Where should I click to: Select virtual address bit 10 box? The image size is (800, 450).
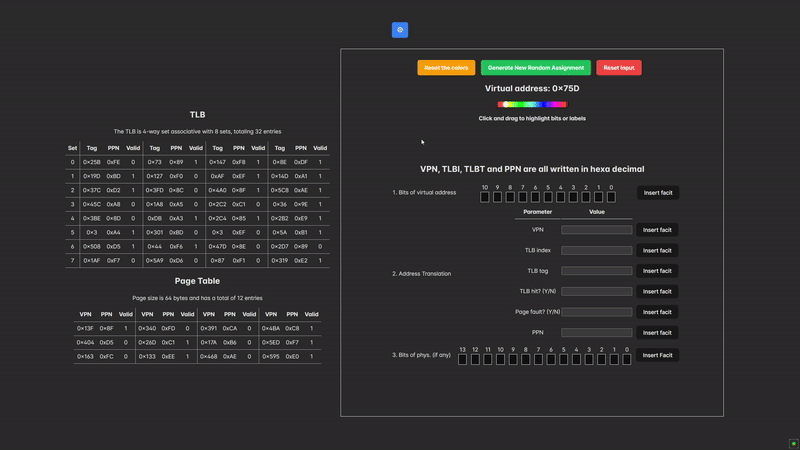(x=485, y=197)
